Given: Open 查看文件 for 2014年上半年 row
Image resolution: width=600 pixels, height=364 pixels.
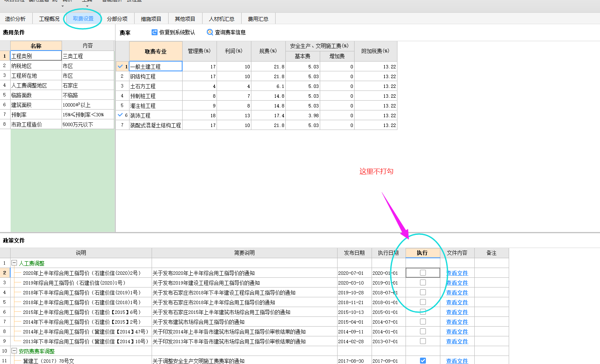Looking at the screenshot, I should tap(457, 332).
